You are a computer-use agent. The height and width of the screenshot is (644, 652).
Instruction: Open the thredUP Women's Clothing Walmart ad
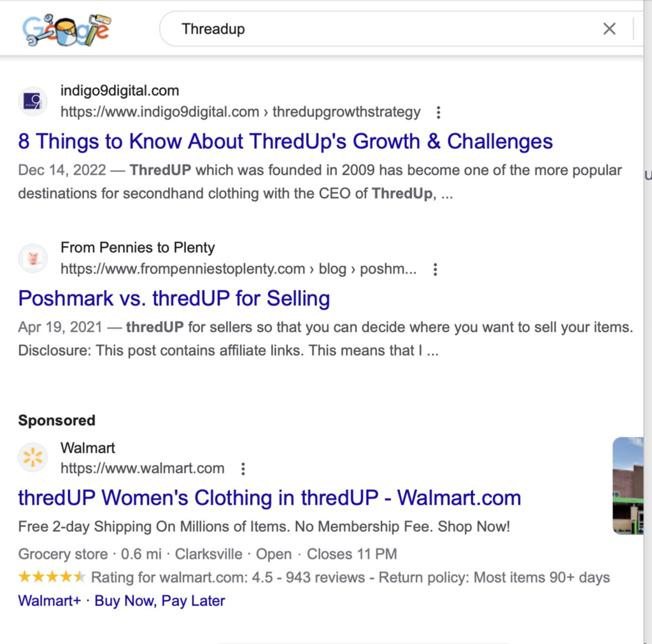click(269, 498)
